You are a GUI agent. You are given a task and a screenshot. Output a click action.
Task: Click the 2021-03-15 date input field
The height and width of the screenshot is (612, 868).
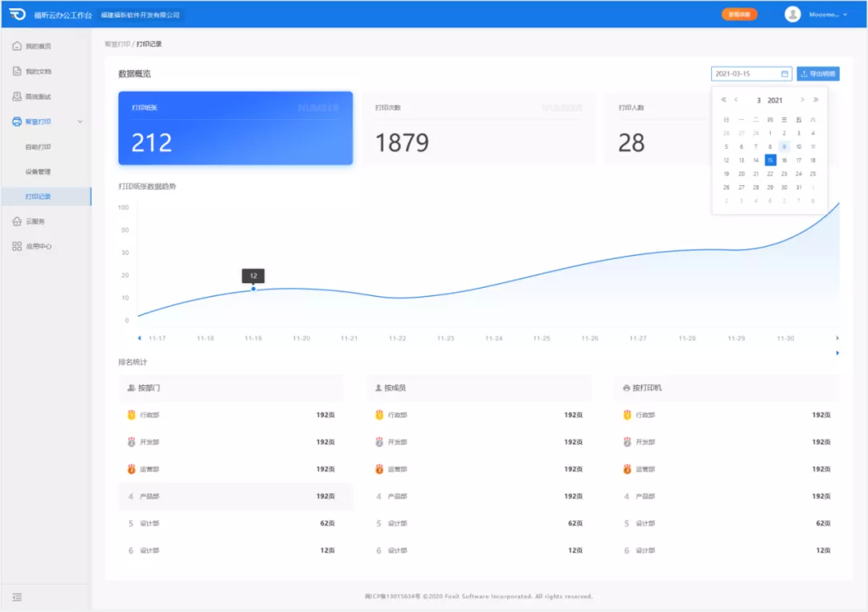coord(746,74)
